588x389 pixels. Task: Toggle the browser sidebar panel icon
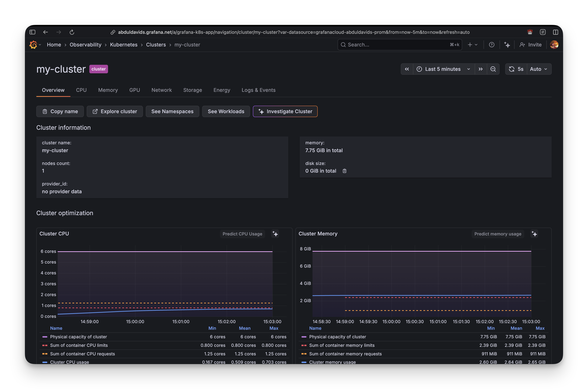(32, 32)
